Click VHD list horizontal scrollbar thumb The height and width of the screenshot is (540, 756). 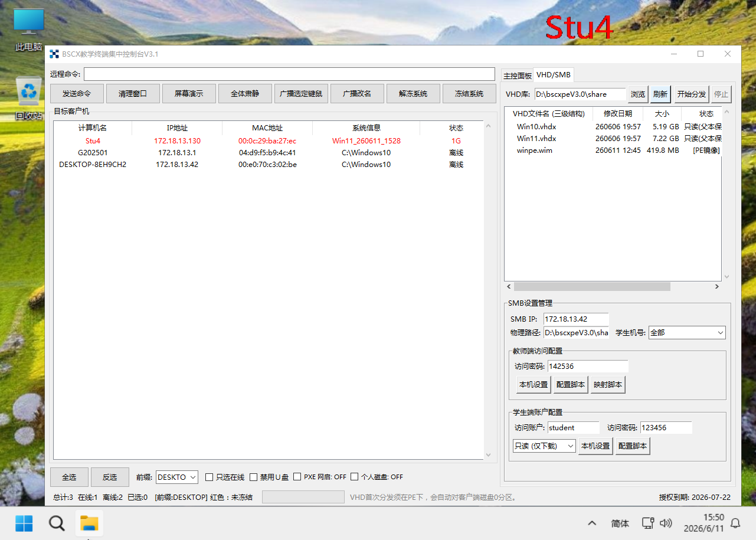coord(592,286)
